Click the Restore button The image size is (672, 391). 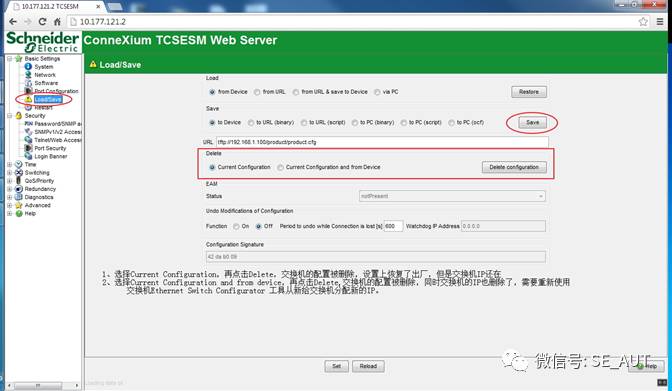[x=529, y=92]
